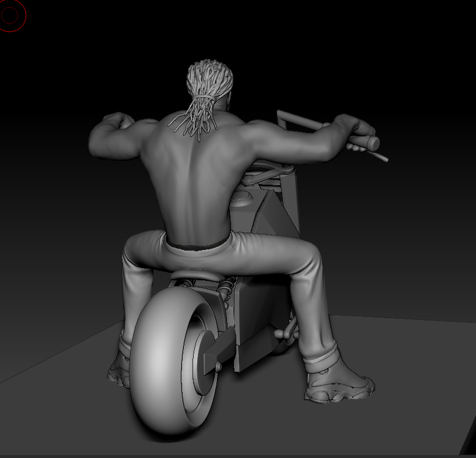The height and width of the screenshot is (458, 476).
Task: Select the rear suspension spring
Action: point(227,285)
